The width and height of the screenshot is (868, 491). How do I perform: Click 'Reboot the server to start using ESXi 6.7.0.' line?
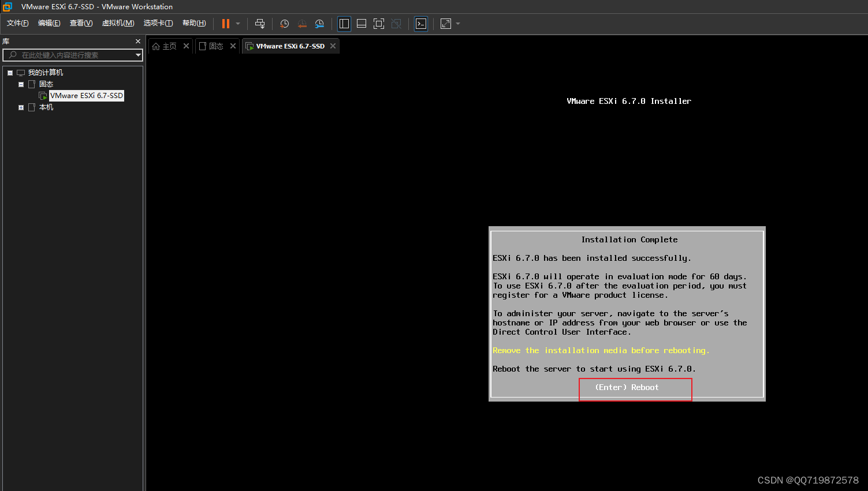594,369
